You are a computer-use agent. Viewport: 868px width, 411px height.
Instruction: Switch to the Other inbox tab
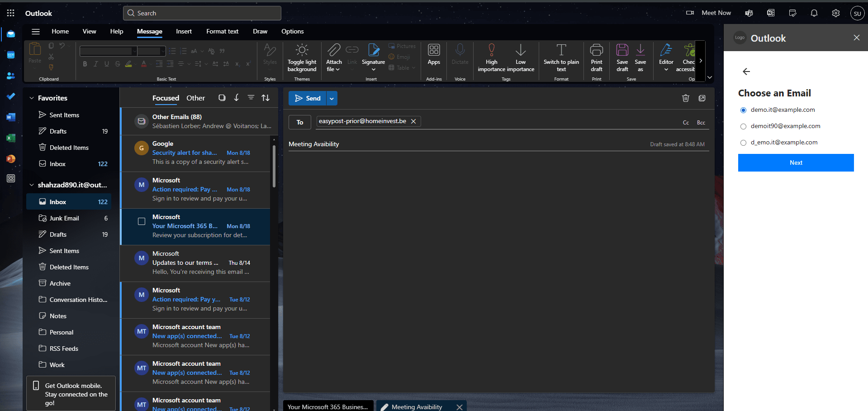(195, 98)
